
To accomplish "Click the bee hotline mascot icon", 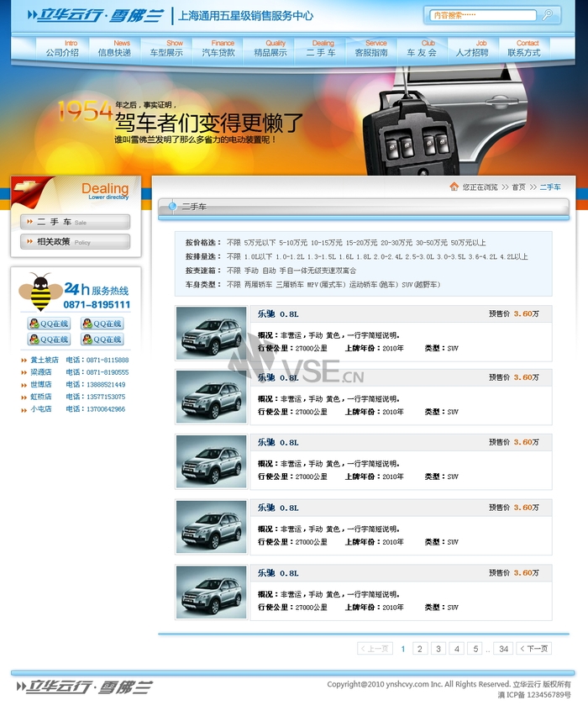I will click(x=40, y=292).
